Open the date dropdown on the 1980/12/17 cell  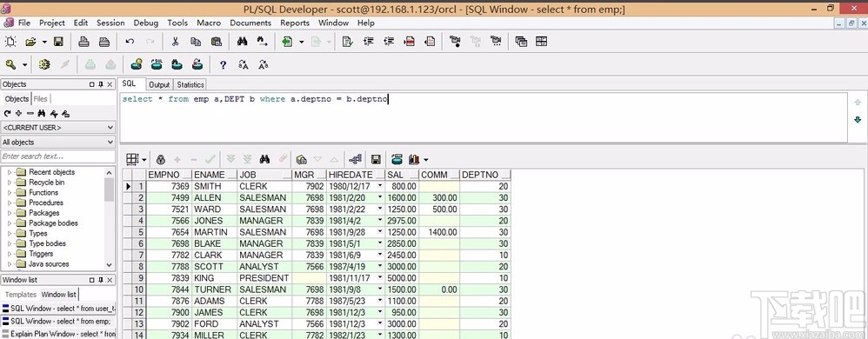[x=380, y=186]
